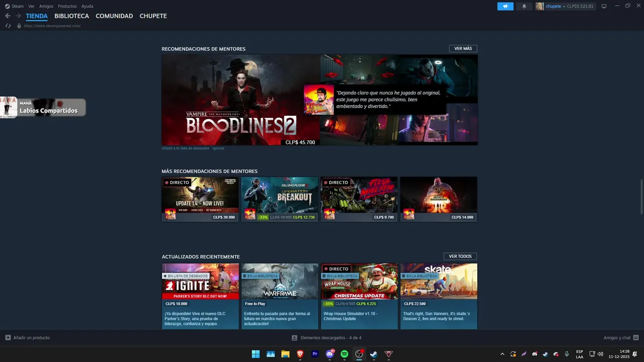Click the 'Free to Play' label on Warframe
This screenshot has width=644, height=362.
pos(255,304)
